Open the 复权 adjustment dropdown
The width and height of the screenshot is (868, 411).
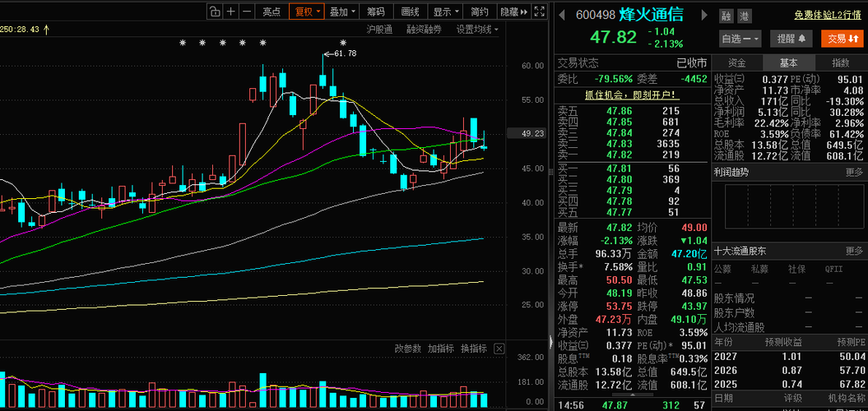(x=308, y=11)
